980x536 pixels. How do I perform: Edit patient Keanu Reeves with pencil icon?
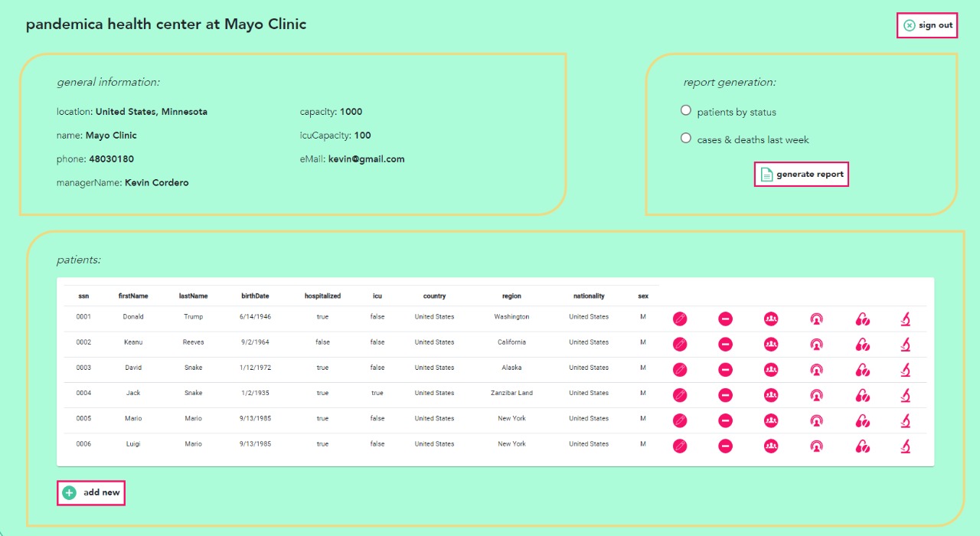[x=680, y=345]
